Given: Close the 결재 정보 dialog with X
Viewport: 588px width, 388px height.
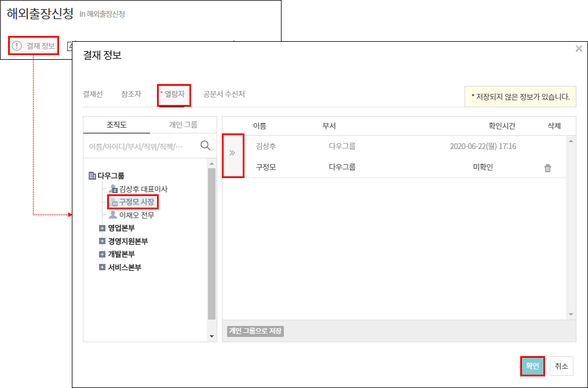Looking at the screenshot, I should [578, 49].
